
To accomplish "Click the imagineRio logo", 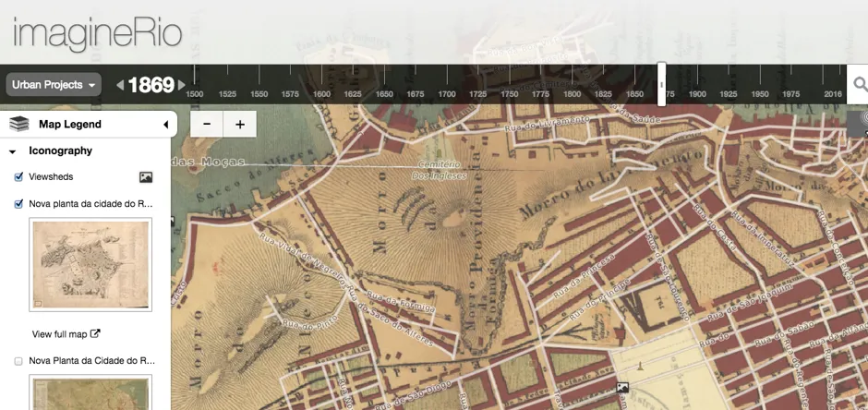I will pyautogui.click(x=98, y=32).
